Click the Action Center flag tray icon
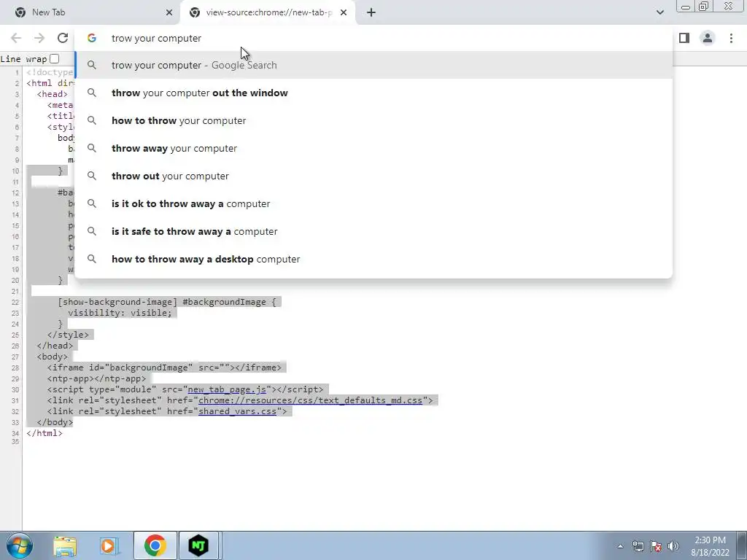 pos(656,546)
